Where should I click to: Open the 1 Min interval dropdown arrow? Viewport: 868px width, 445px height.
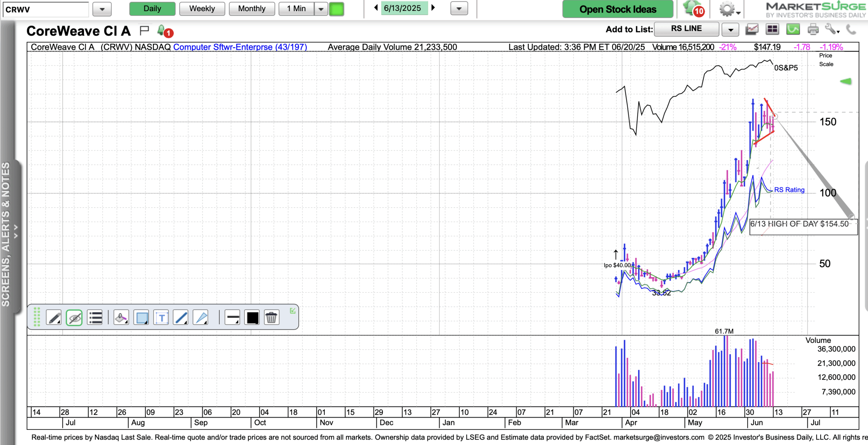point(321,9)
